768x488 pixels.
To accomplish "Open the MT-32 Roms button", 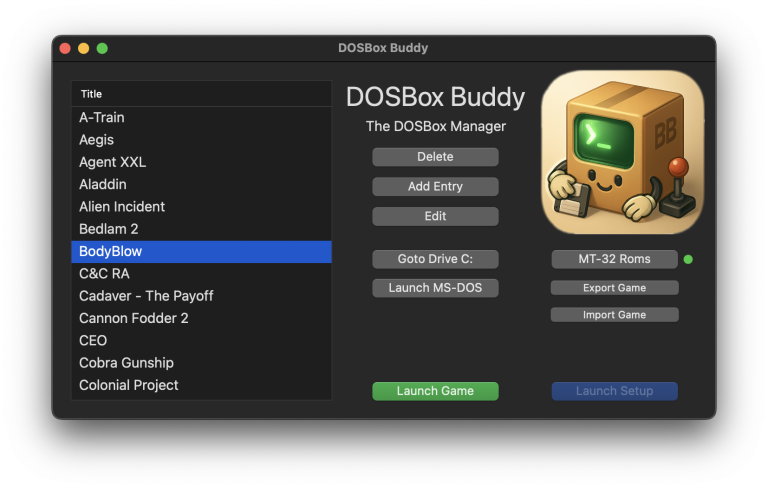I will click(614, 259).
